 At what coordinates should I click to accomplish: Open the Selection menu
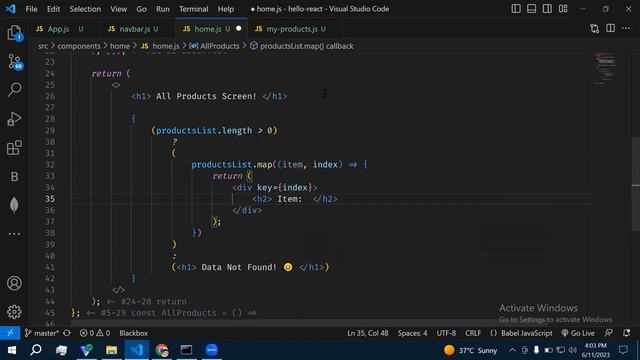pyautogui.click(x=85, y=9)
